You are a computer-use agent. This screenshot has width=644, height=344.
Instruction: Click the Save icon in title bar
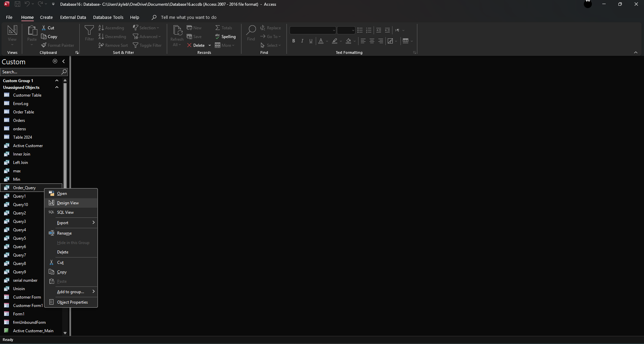point(17,4)
